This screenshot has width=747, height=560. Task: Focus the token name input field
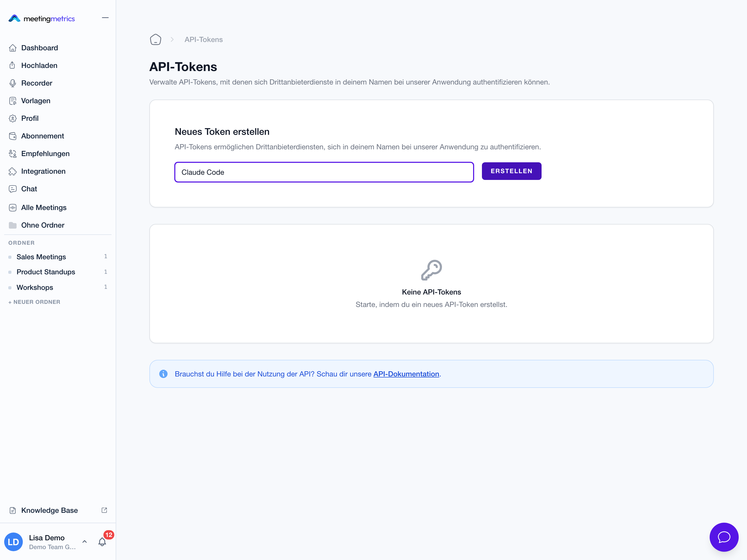(324, 172)
